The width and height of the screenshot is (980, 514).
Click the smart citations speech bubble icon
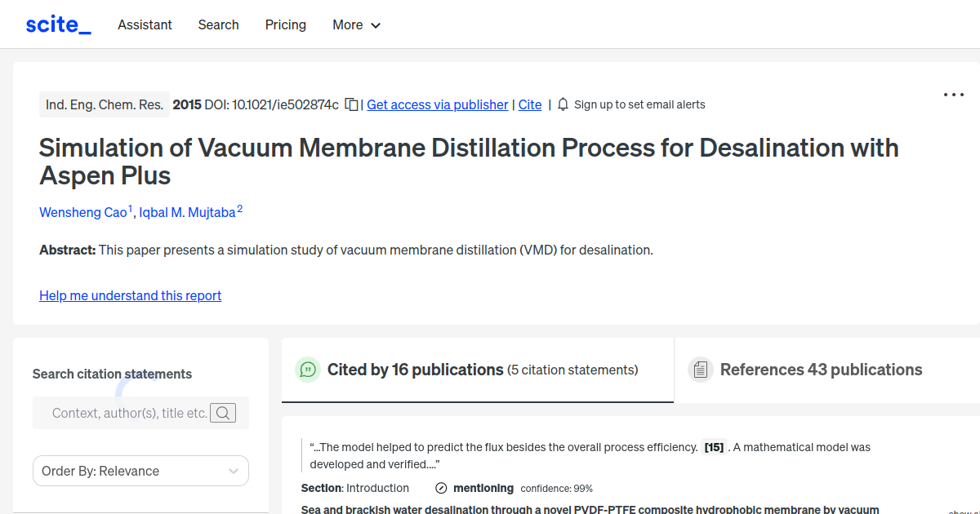(x=307, y=370)
